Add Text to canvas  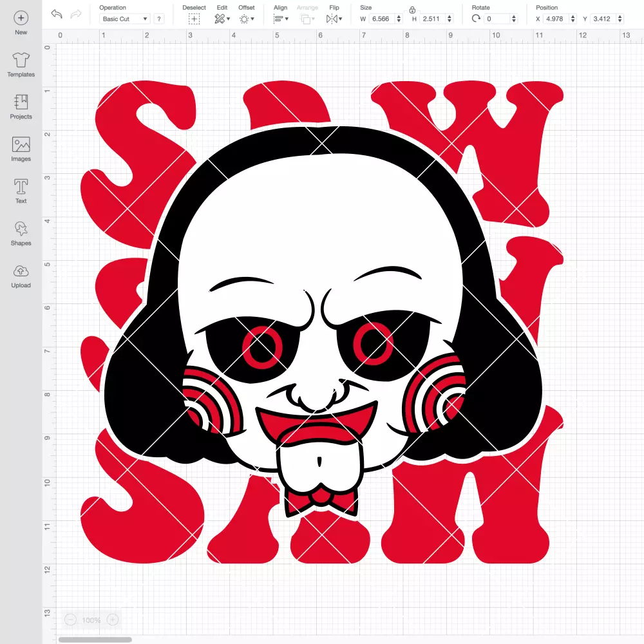coord(21,191)
